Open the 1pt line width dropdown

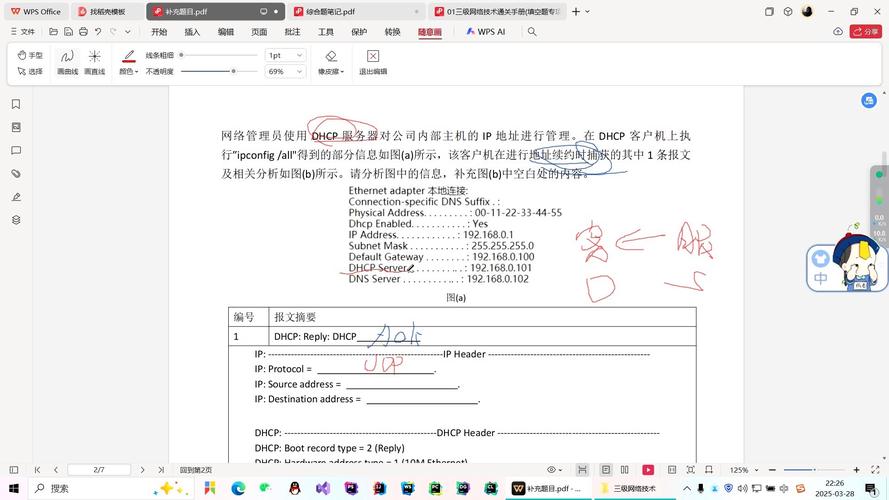pos(285,55)
